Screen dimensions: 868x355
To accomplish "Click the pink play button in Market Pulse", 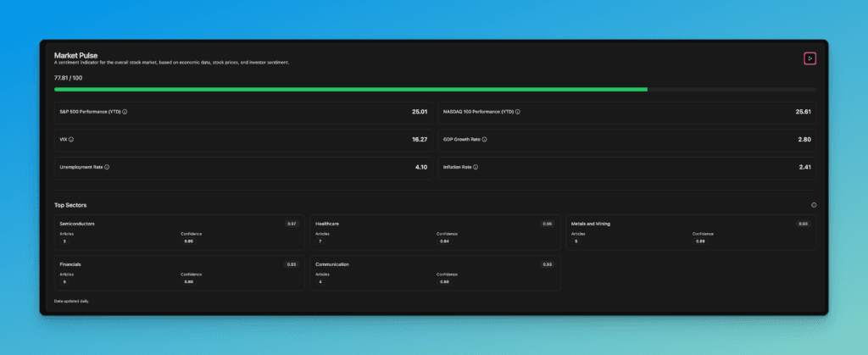I will (x=810, y=58).
